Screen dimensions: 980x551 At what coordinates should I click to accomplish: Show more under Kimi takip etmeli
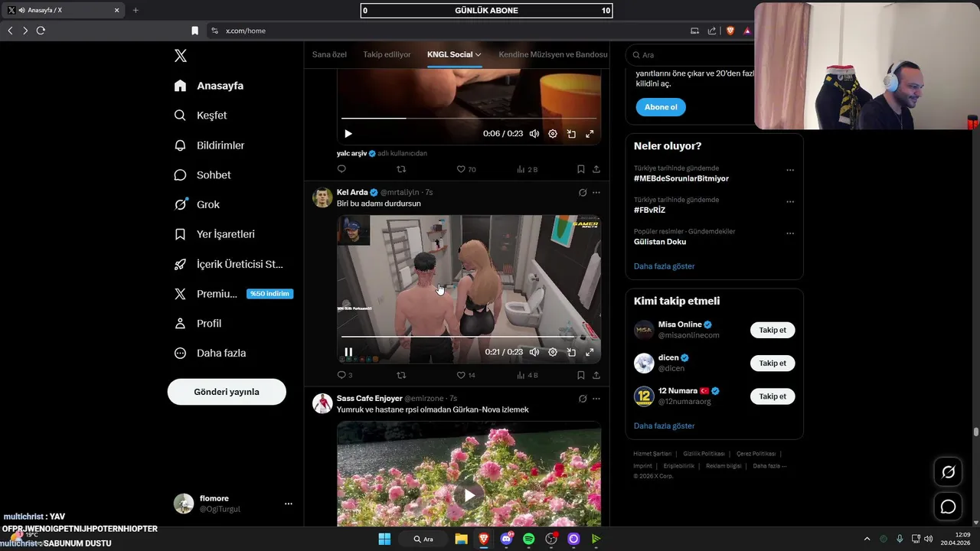point(665,425)
